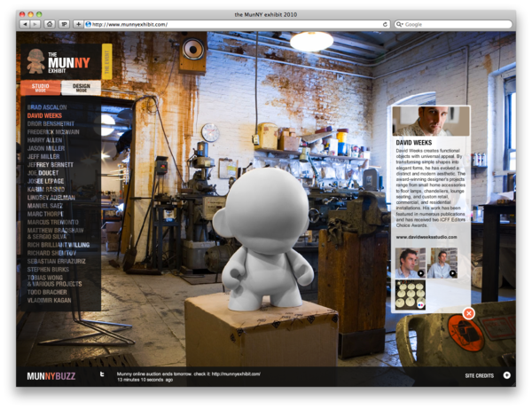The width and height of the screenshot is (532, 409).
Task: Switch to Design Mode
Action: pyautogui.click(x=81, y=88)
